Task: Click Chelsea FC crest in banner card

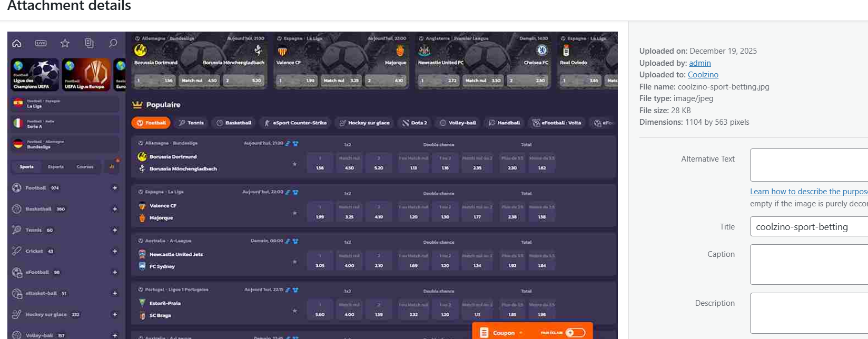Action: (542, 50)
